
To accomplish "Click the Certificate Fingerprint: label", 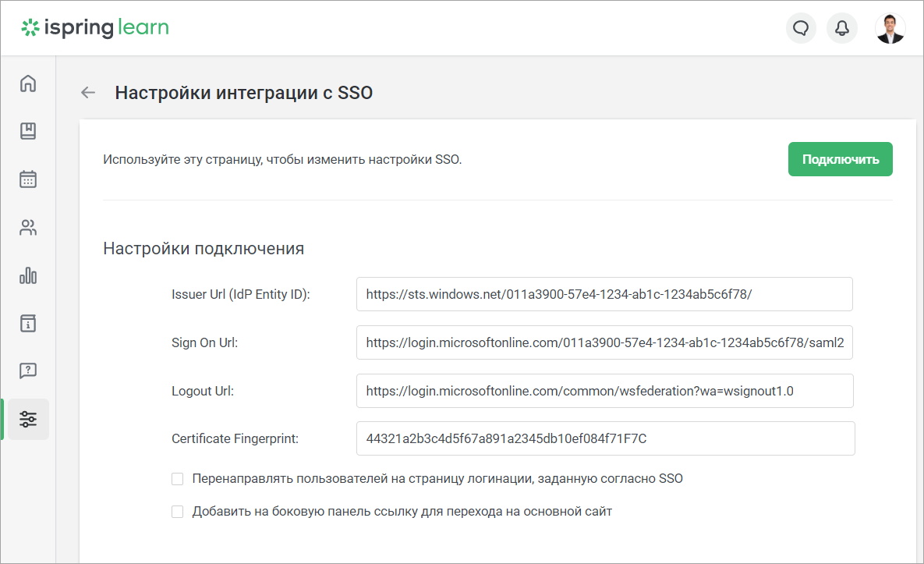I will click(x=235, y=438).
